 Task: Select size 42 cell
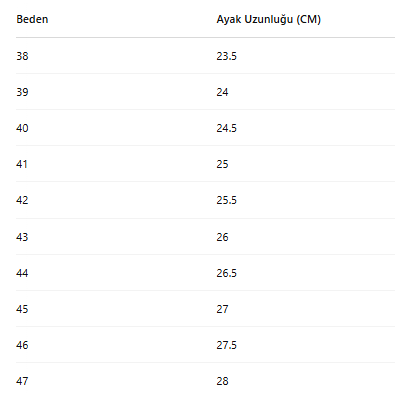pyautogui.click(x=22, y=200)
